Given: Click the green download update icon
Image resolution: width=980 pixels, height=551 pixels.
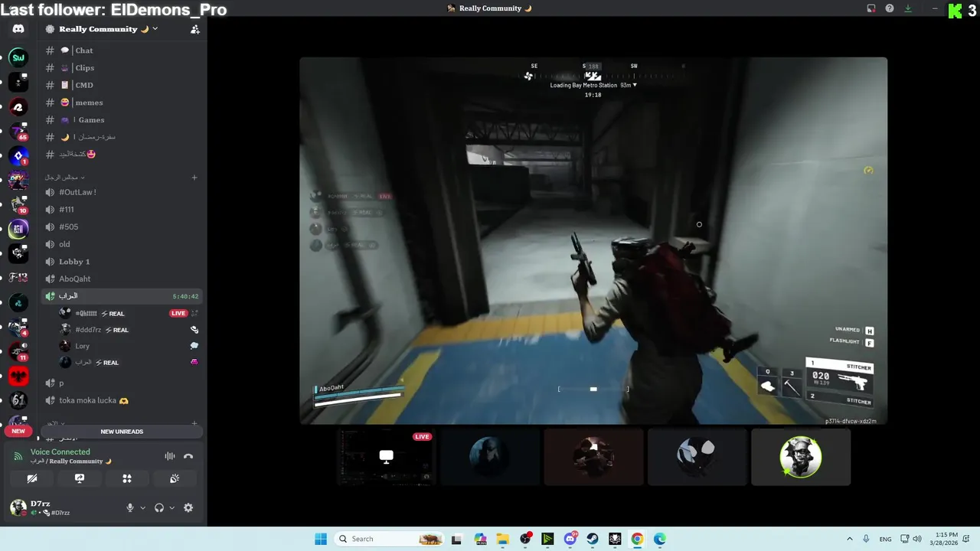Looking at the screenshot, I should (x=908, y=8).
